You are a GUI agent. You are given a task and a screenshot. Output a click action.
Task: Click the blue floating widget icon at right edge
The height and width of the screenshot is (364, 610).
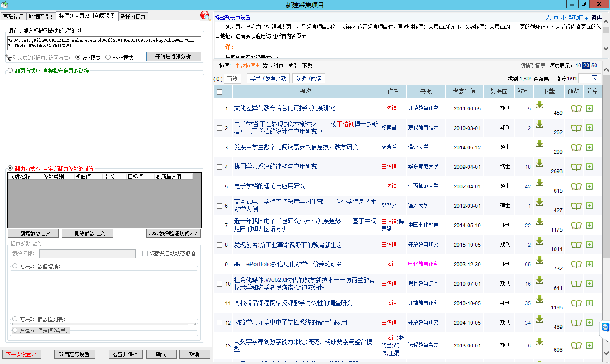[x=605, y=327]
